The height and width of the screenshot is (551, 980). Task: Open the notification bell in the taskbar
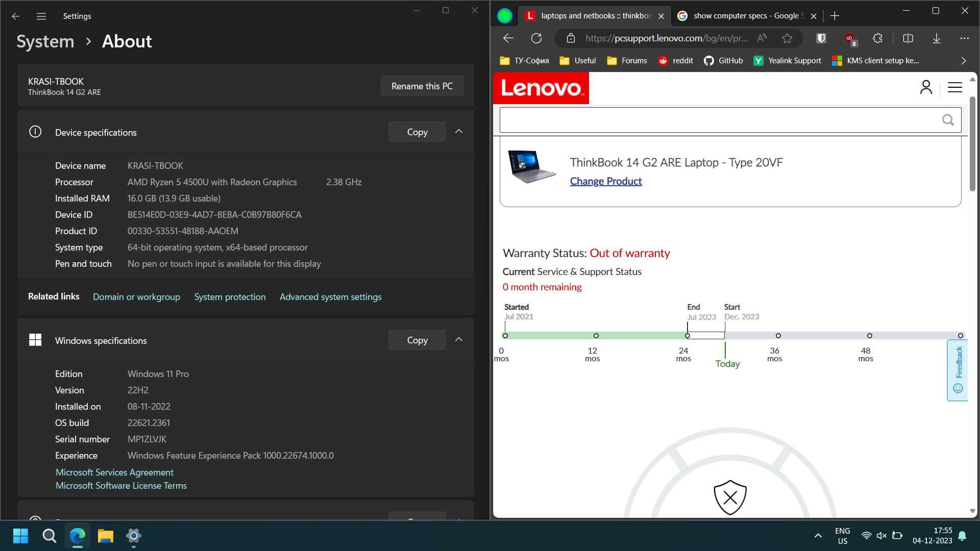coord(962,536)
